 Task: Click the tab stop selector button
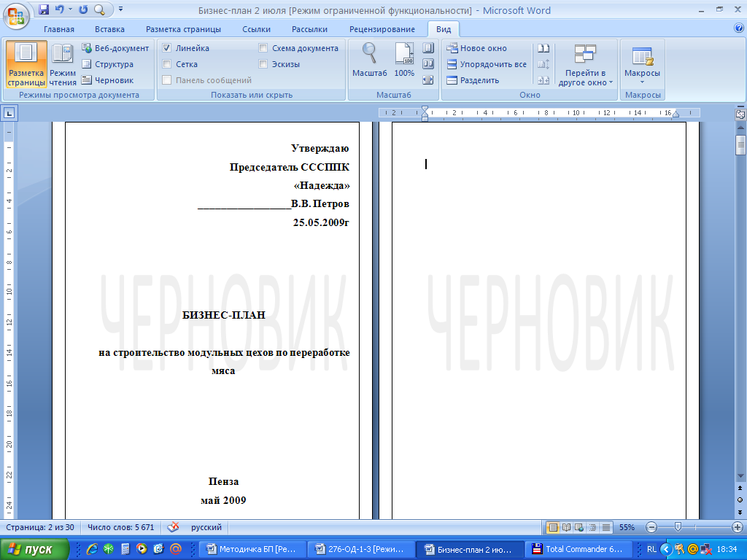(x=9, y=113)
